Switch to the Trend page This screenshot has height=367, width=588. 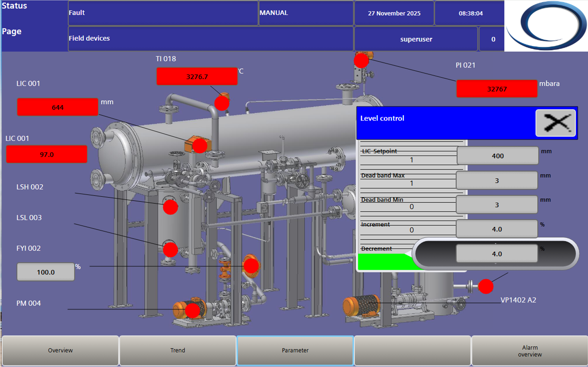coord(178,350)
